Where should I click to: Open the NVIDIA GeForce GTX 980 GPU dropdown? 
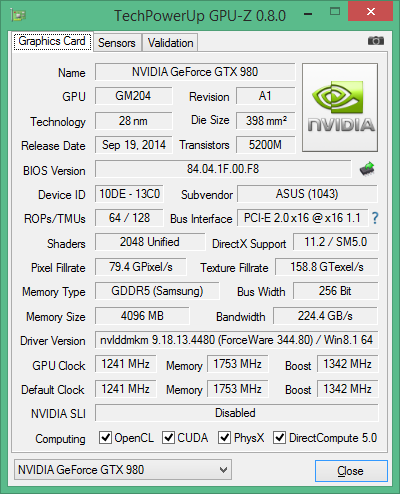tap(123, 470)
